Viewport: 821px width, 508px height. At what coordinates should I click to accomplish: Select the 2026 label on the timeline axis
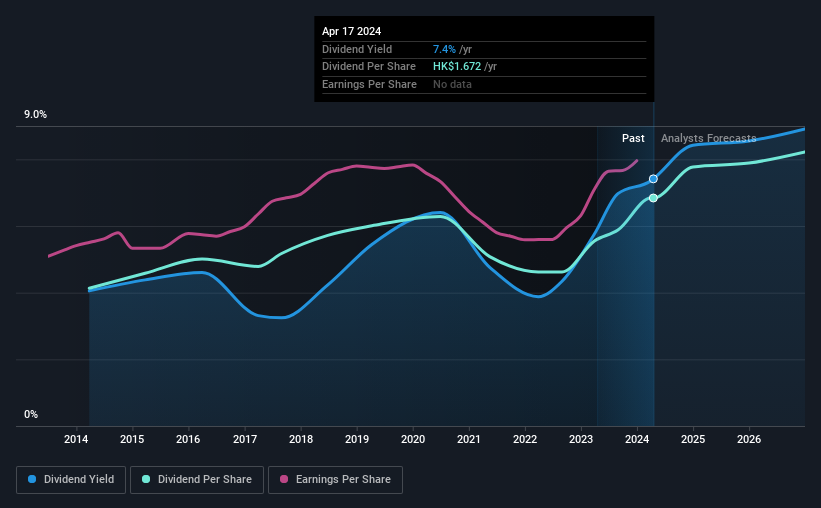749,439
